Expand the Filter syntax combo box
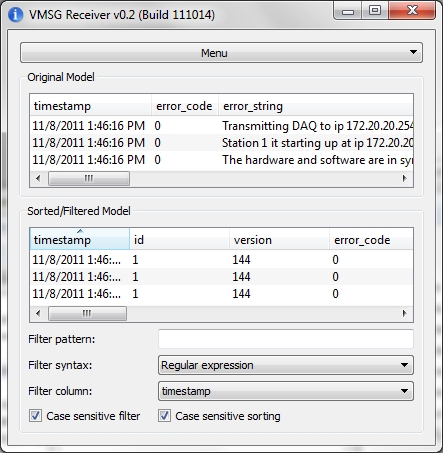The image size is (443, 453). (x=286, y=365)
